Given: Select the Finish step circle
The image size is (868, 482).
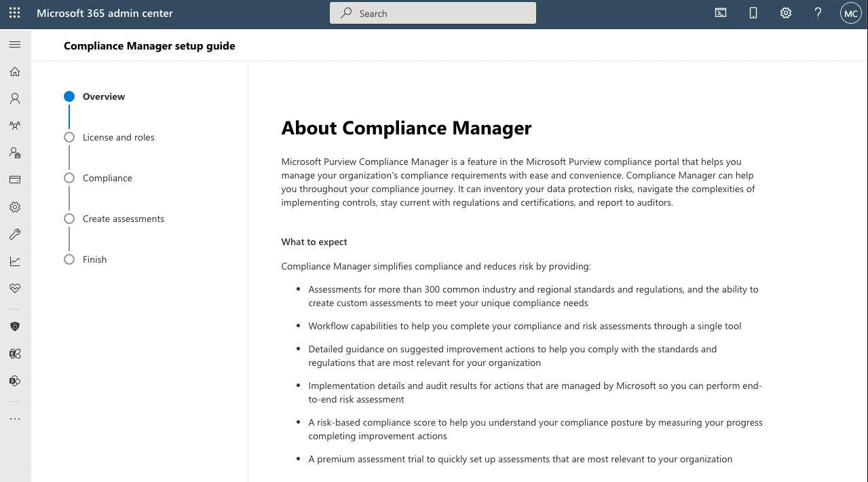Looking at the screenshot, I should pyautogui.click(x=69, y=259).
